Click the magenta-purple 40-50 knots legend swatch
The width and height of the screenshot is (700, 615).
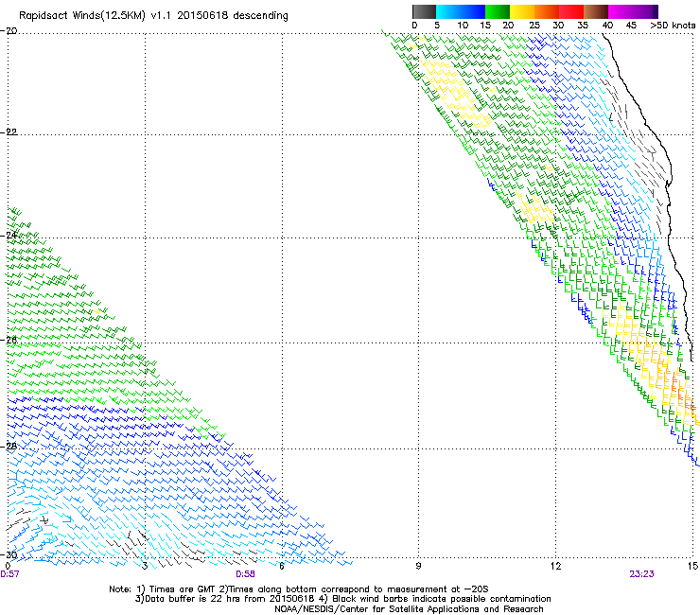pyautogui.click(x=633, y=11)
